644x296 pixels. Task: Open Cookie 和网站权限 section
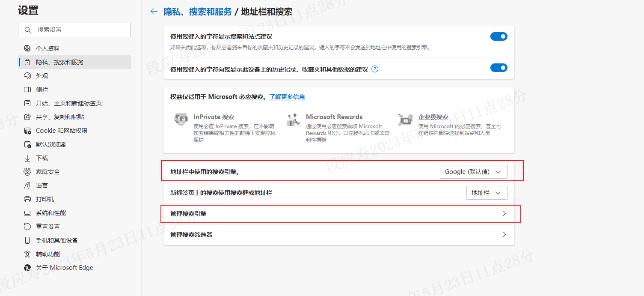tap(75, 131)
